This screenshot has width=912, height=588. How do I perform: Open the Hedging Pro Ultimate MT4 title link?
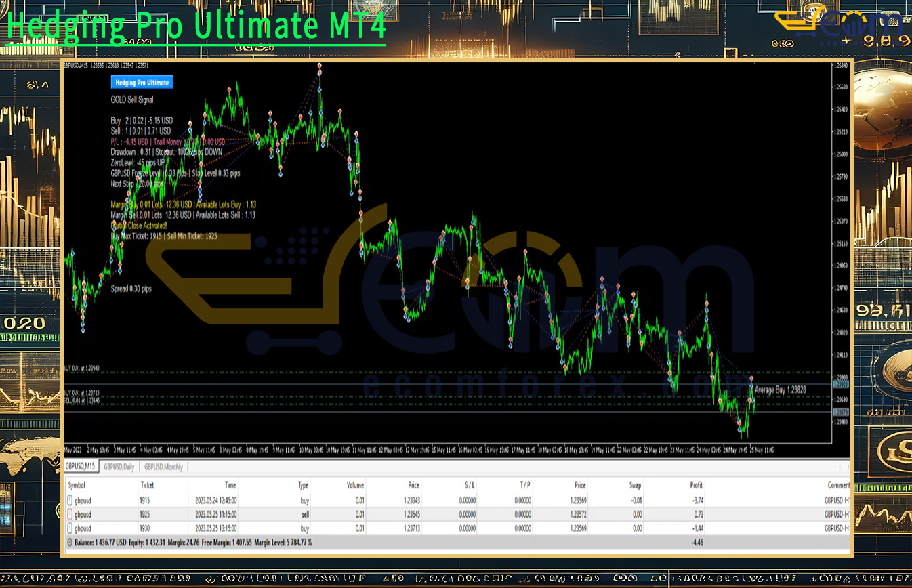click(x=196, y=26)
